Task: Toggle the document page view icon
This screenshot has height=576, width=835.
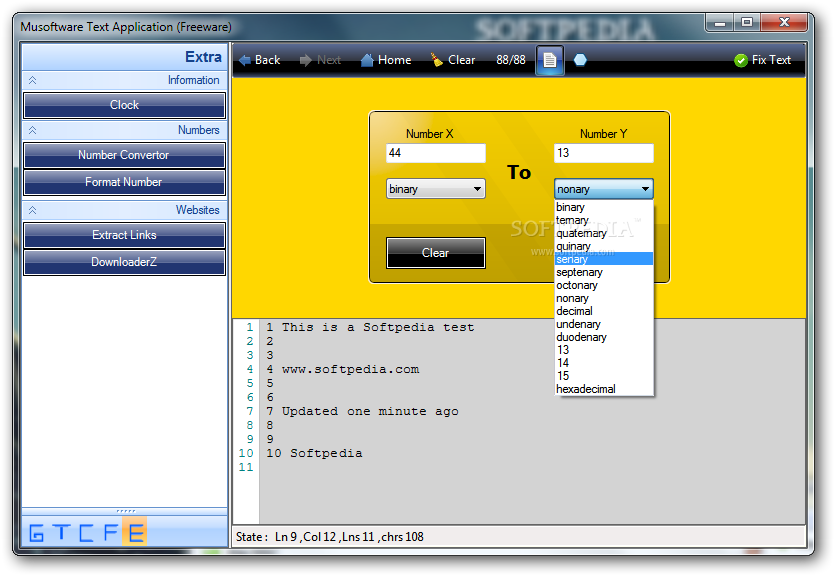Action: coord(550,60)
